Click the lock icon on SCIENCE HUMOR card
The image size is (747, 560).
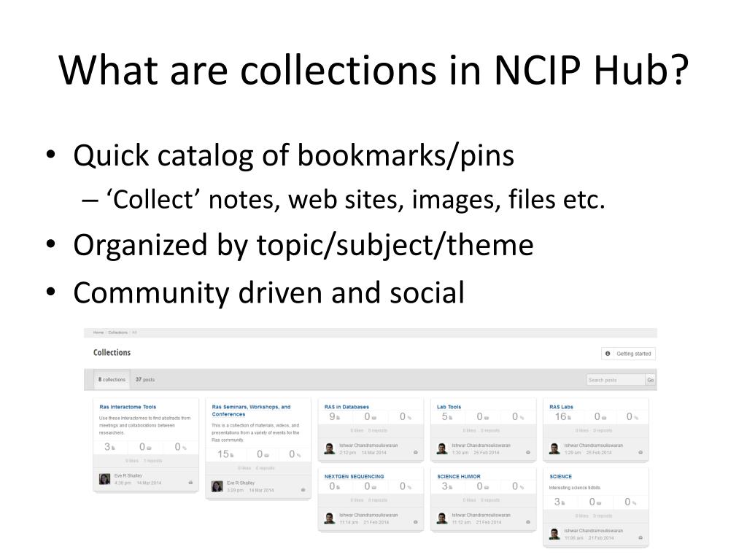click(x=528, y=522)
